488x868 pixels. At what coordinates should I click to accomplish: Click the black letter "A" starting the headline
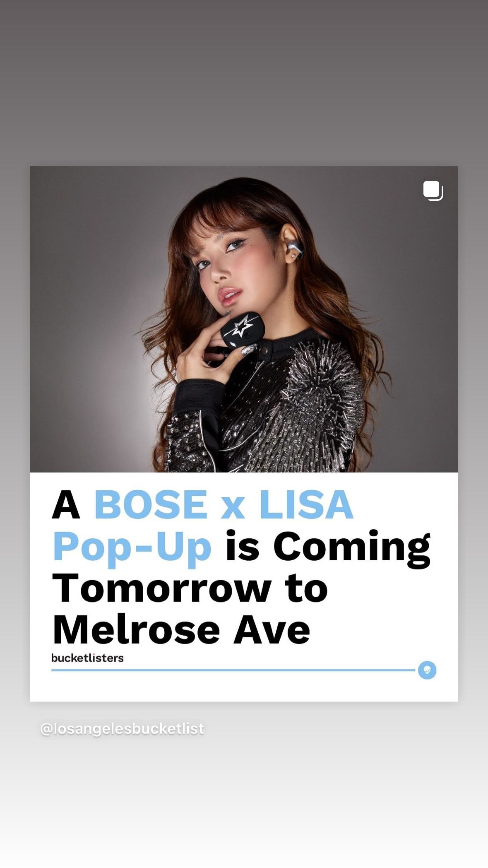click(66, 504)
